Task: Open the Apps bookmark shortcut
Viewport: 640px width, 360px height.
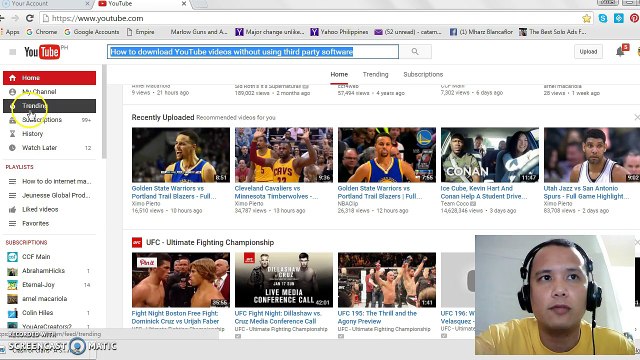Action: (10, 32)
